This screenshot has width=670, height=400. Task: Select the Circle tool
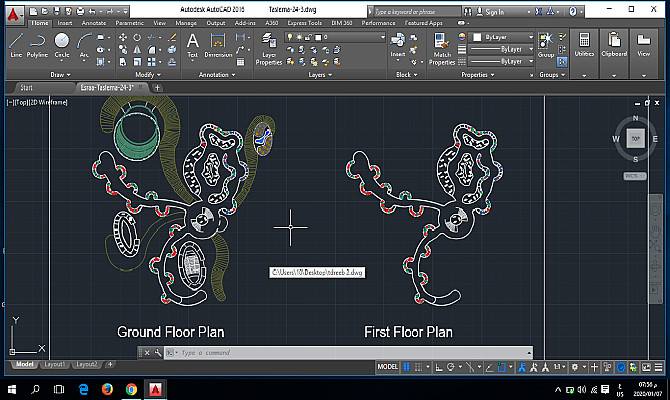62,43
